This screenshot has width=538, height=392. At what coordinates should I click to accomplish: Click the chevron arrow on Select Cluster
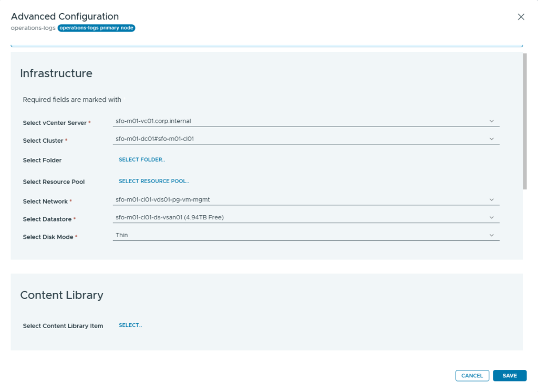pyautogui.click(x=492, y=139)
